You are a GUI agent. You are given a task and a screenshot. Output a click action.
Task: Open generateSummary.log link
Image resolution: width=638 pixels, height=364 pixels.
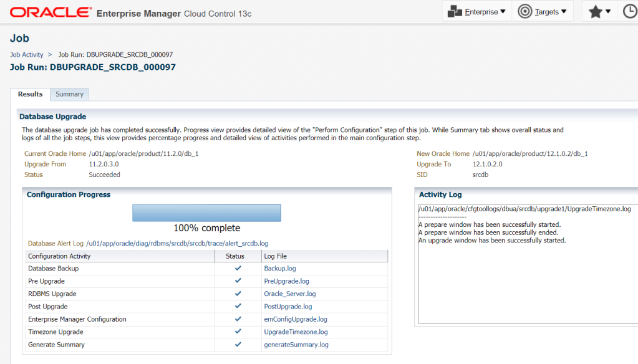pos(296,345)
